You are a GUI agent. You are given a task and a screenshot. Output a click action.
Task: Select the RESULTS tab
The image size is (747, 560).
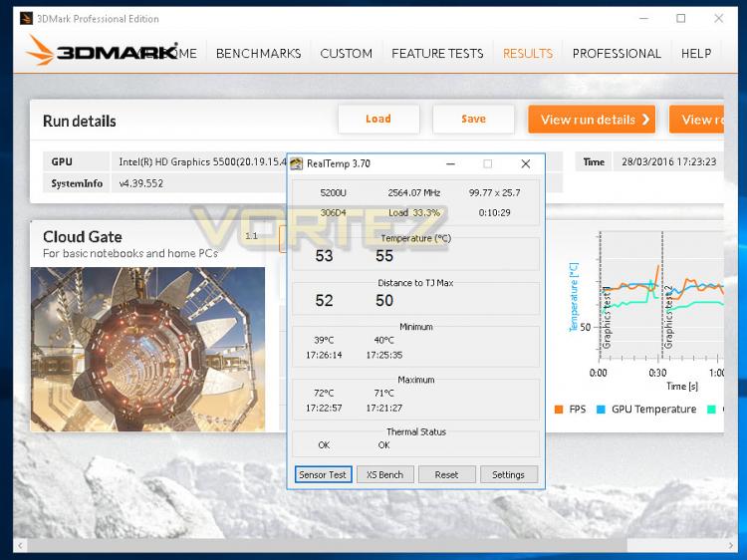click(x=528, y=54)
